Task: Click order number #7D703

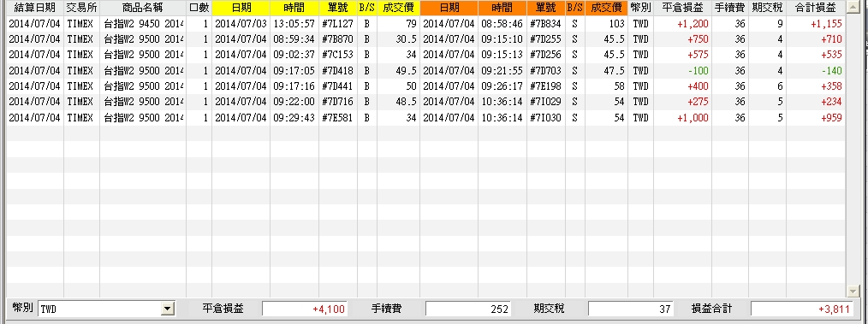Action: [x=545, y=71]
